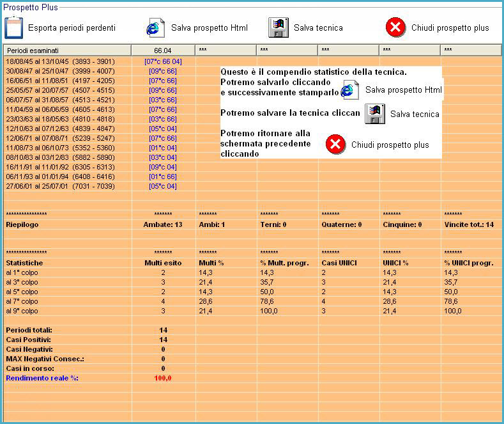Click Salva prospetto Html text in help note
Viewport: 504px width, 424px height.
pos(404,90)
